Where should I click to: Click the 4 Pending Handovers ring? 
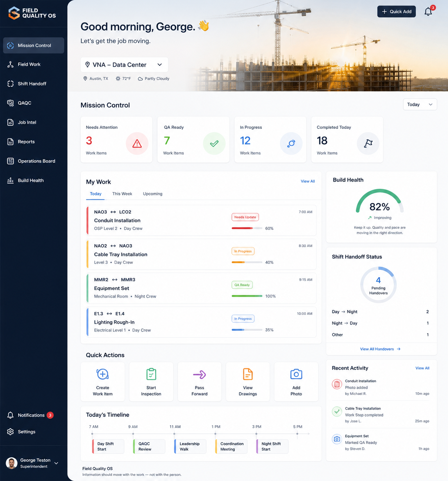point(378,285)
